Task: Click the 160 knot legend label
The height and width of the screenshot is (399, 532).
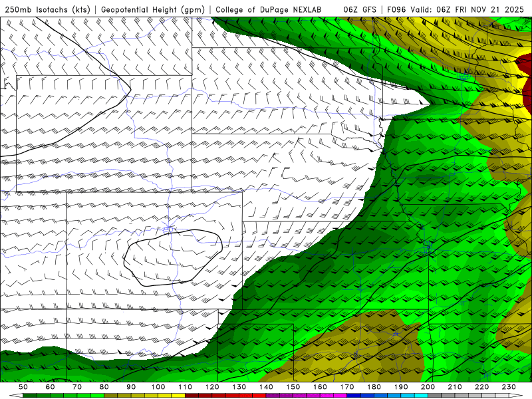Action: [x=320, y=387]
